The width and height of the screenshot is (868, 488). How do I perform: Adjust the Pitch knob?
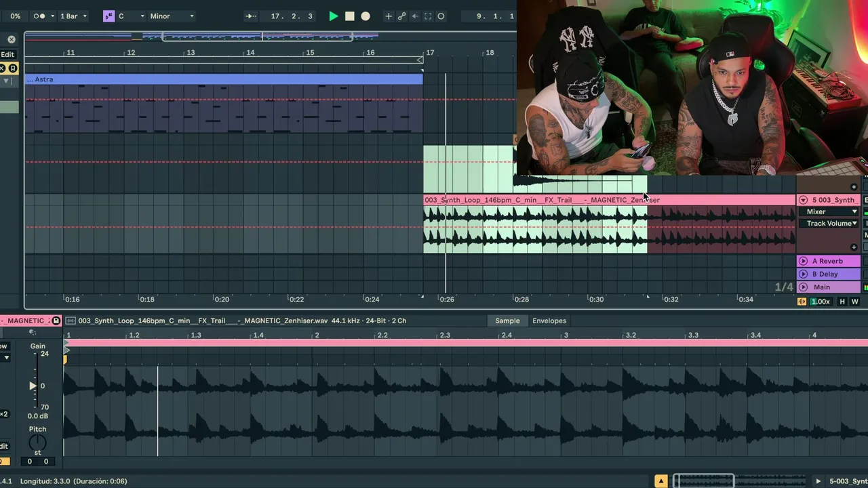37,443
